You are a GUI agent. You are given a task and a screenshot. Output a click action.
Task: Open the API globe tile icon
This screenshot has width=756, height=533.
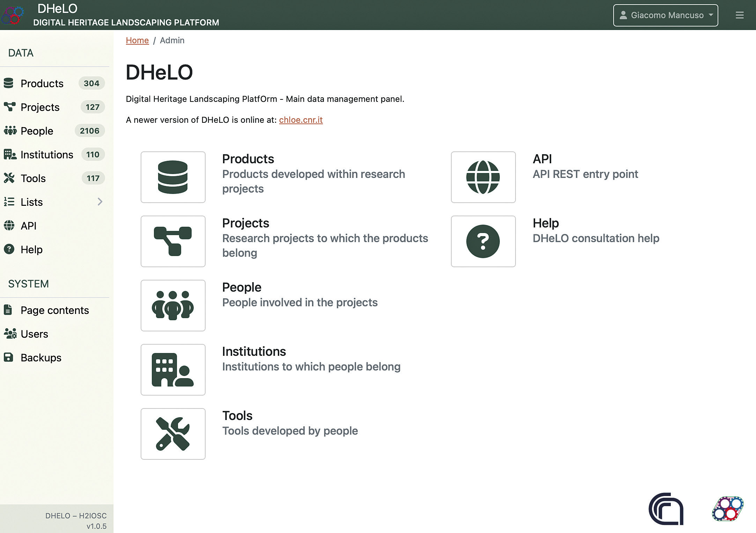tap(483, 177)
